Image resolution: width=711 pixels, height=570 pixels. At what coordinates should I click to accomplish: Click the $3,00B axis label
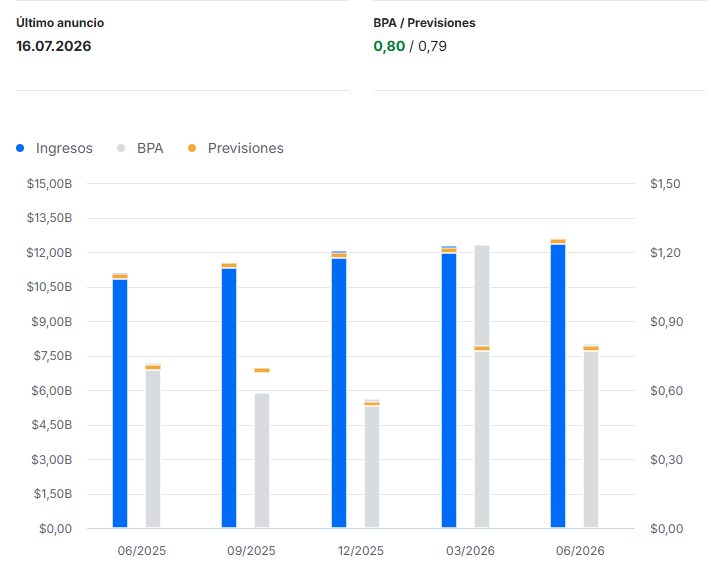[x=52, y=459]
